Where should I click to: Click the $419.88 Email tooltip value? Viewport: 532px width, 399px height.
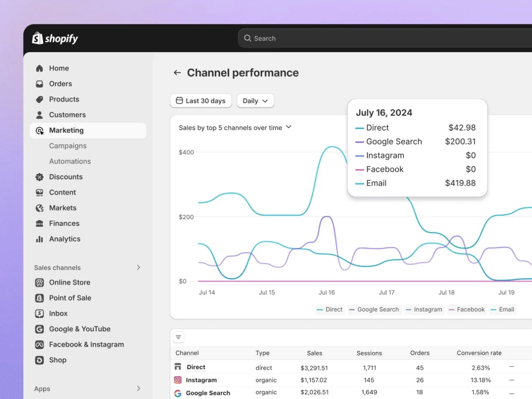pos(460,183)
